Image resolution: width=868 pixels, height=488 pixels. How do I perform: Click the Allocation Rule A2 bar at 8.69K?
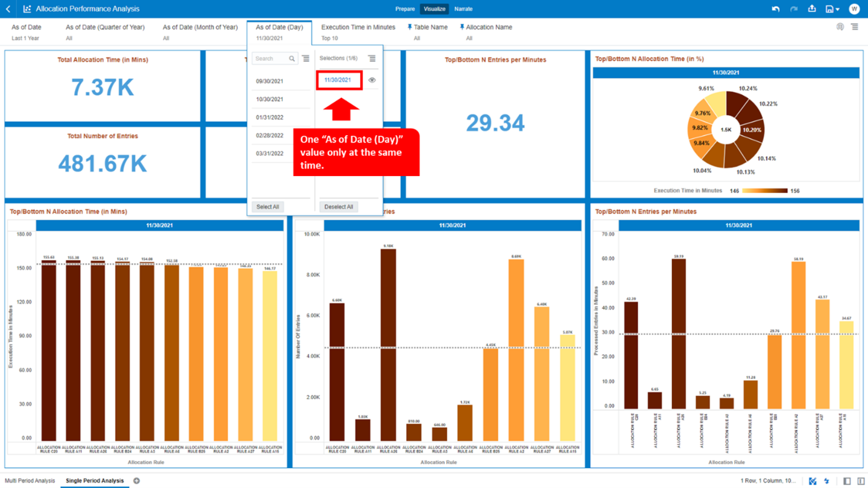click(516, 350)
